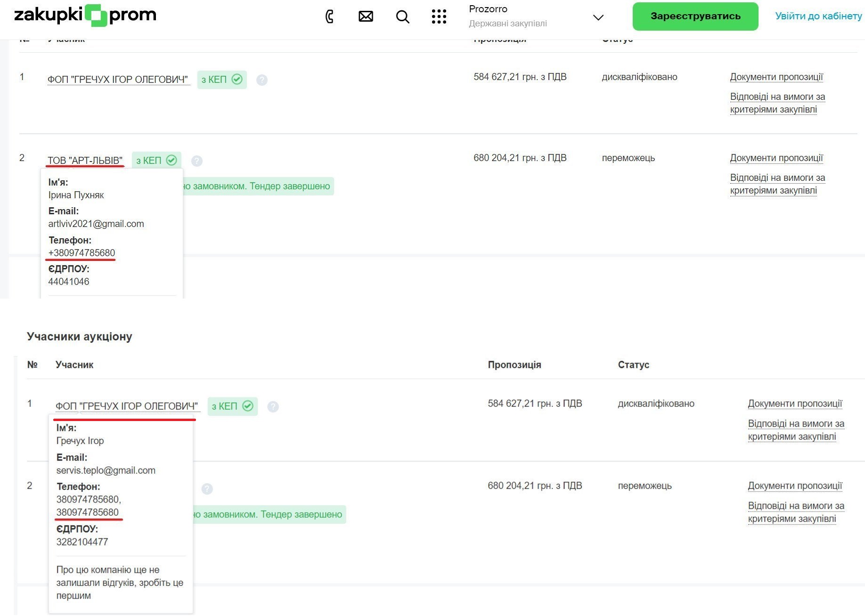Screen dimensions: 865x616
Task: Click help icon beside ТОВ АРТ-ЛЬВІВ badge
Action: coord(197,161)
